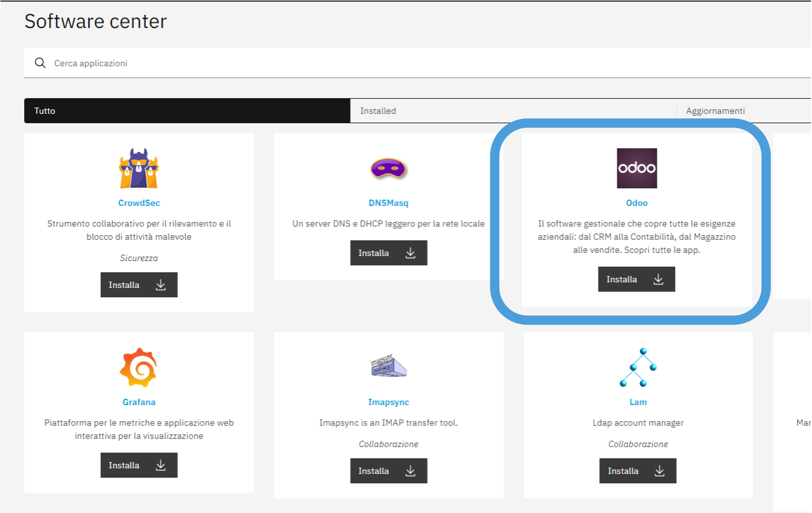This screenshot has height=513, width=812.
Task: Open the Imapsync title link
Action: [x=388, y=402]
